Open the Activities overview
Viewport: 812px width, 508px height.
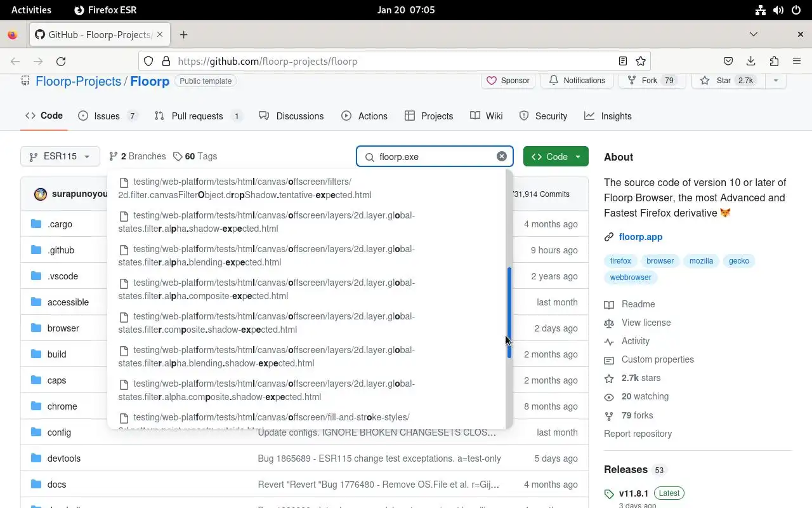(31, 10)
